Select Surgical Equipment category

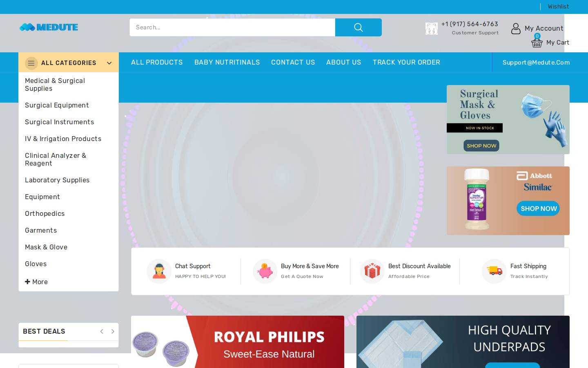pyautogui.click(x=57, y=105)
